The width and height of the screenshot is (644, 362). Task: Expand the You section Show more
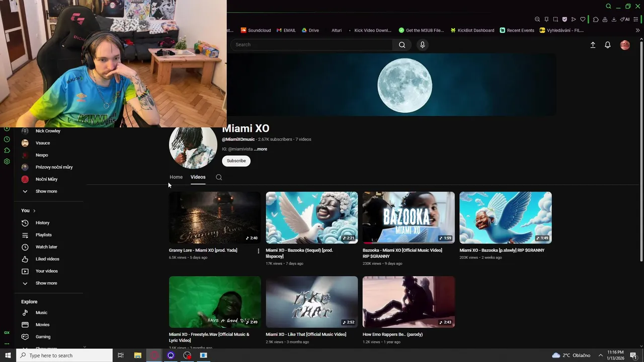(46, 283)
